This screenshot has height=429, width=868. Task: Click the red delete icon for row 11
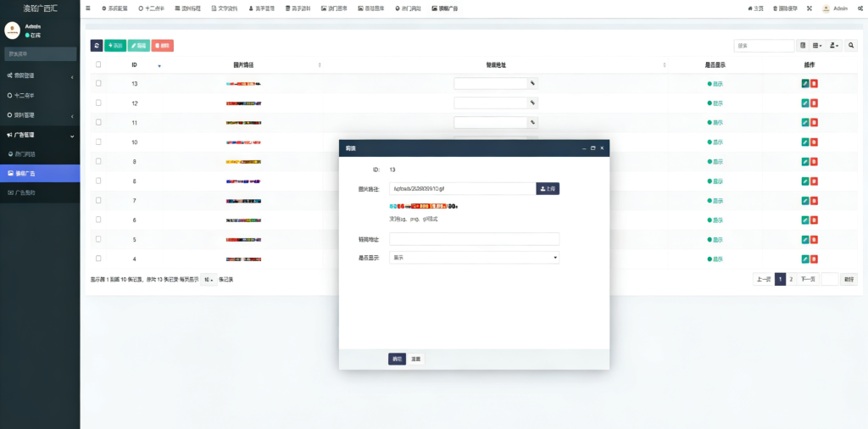[815, 122]
